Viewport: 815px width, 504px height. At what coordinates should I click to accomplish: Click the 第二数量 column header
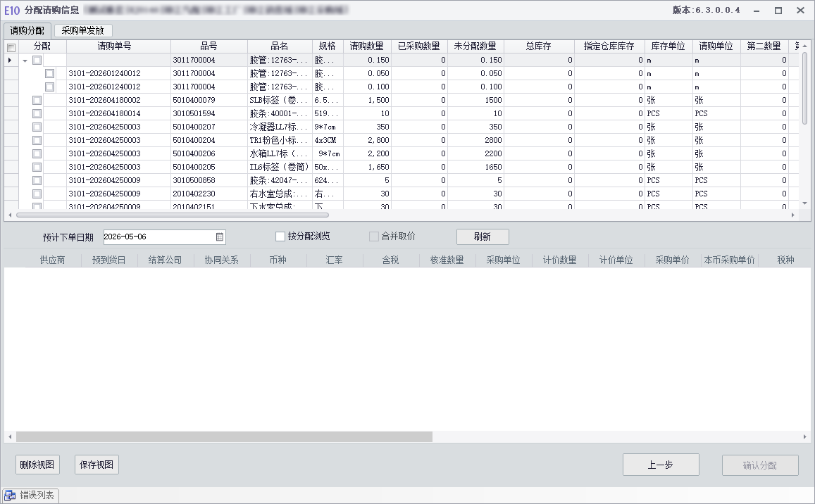point(764,46)
